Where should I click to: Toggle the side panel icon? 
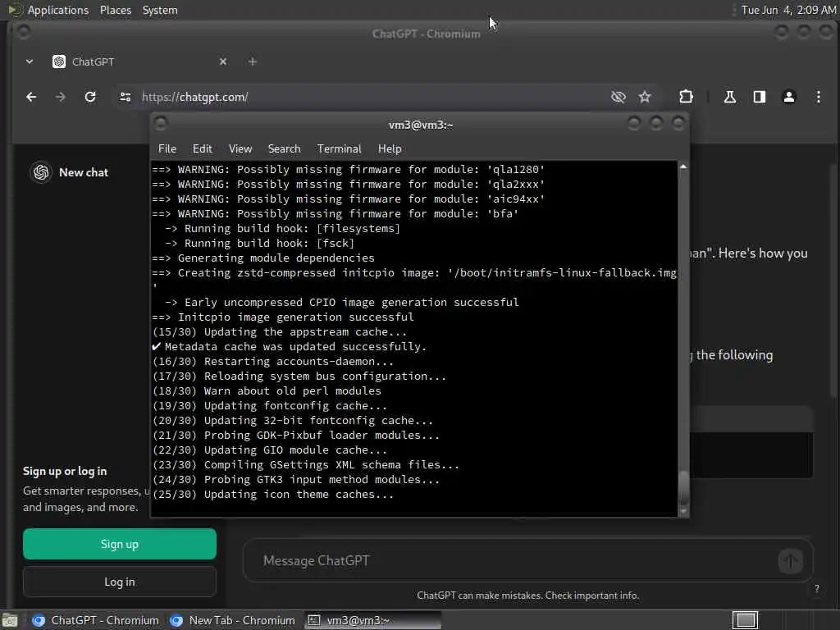(x=759, y=97)
